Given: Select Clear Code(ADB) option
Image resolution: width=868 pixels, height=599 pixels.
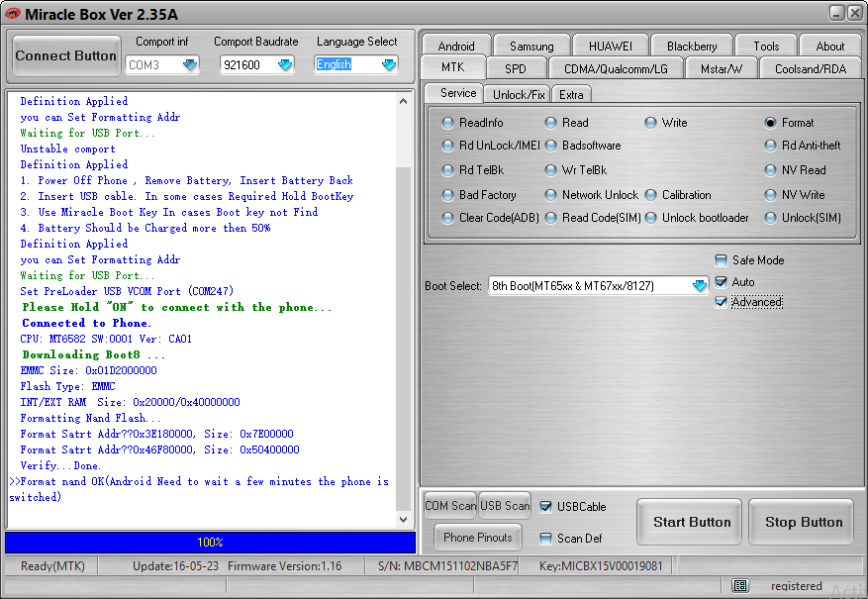Looking at the screenshot, I should [447, 218].
